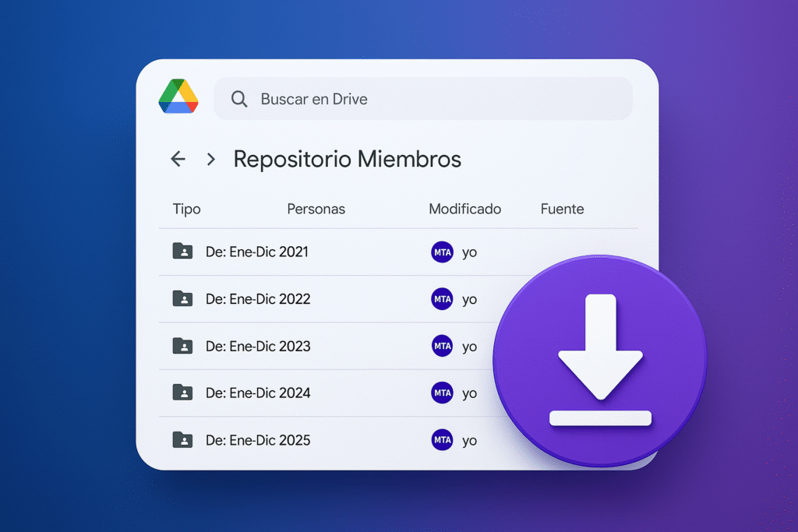Viewport: 798px width, 532px height.
Task: Open the folder De: Ene-Dic 2021
Action: pyautogui.click(x=257, y=252)
